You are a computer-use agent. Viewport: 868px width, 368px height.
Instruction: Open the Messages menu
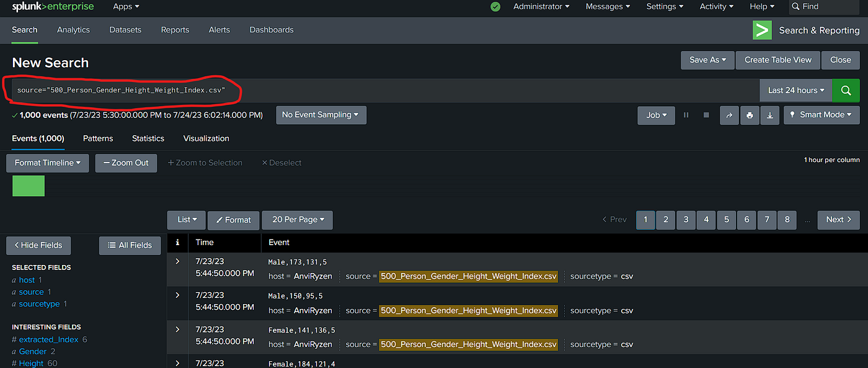(608, 6)
